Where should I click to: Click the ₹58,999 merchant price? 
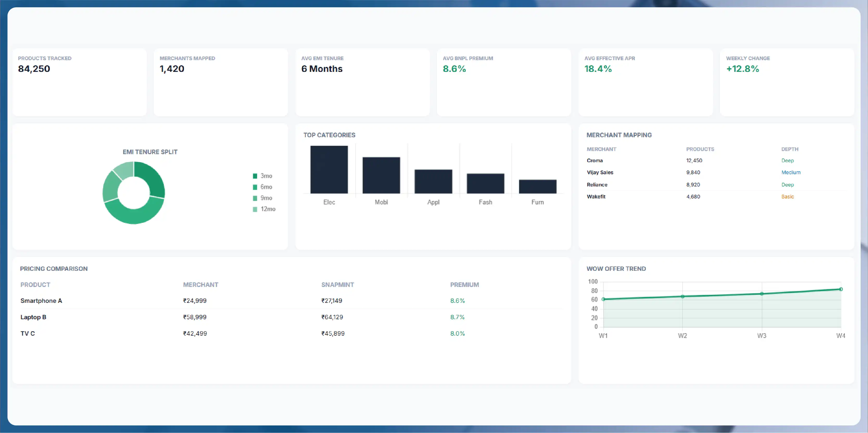click(195, 317)
